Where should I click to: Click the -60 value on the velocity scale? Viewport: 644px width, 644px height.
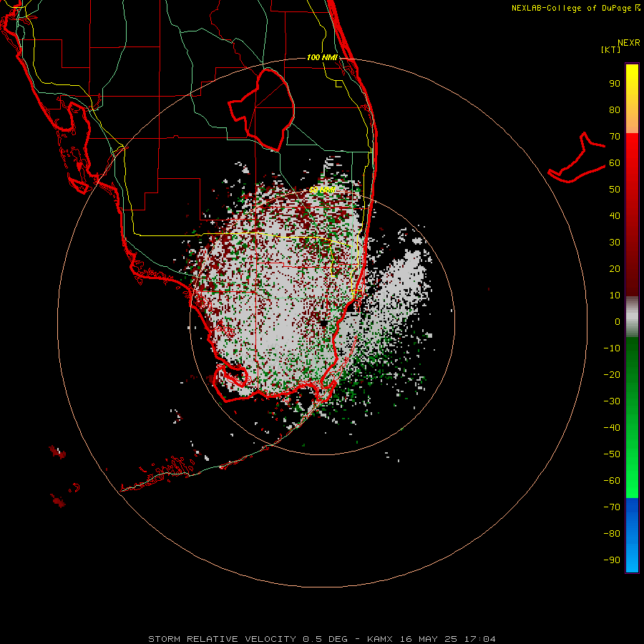point(612,481)
